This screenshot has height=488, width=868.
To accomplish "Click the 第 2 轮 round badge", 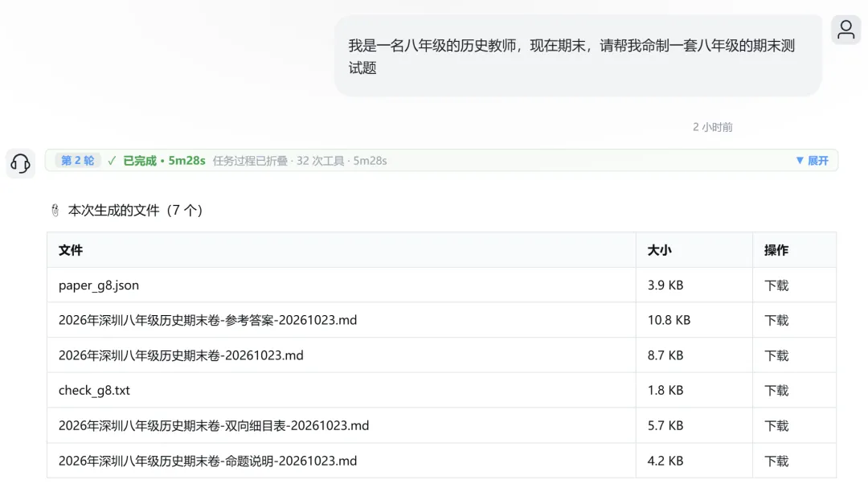I will pyautogui.click(x=77, y=161).
